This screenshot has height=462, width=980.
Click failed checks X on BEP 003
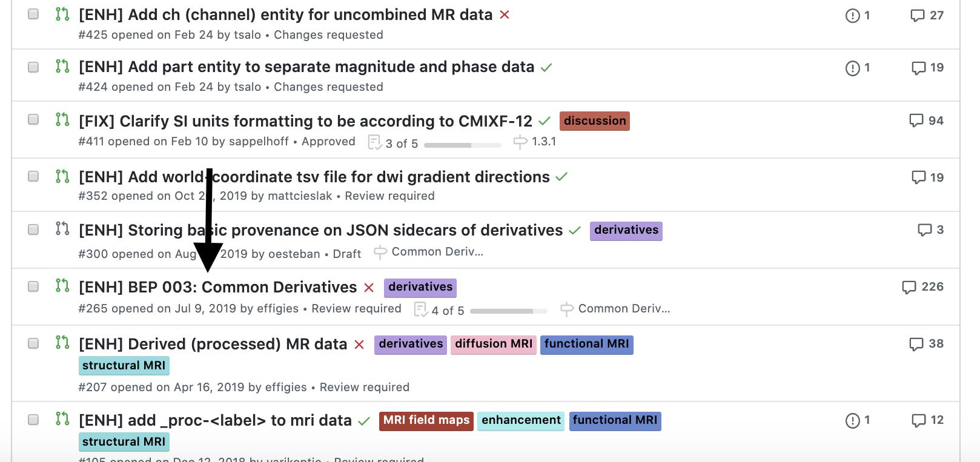point(369,288)
